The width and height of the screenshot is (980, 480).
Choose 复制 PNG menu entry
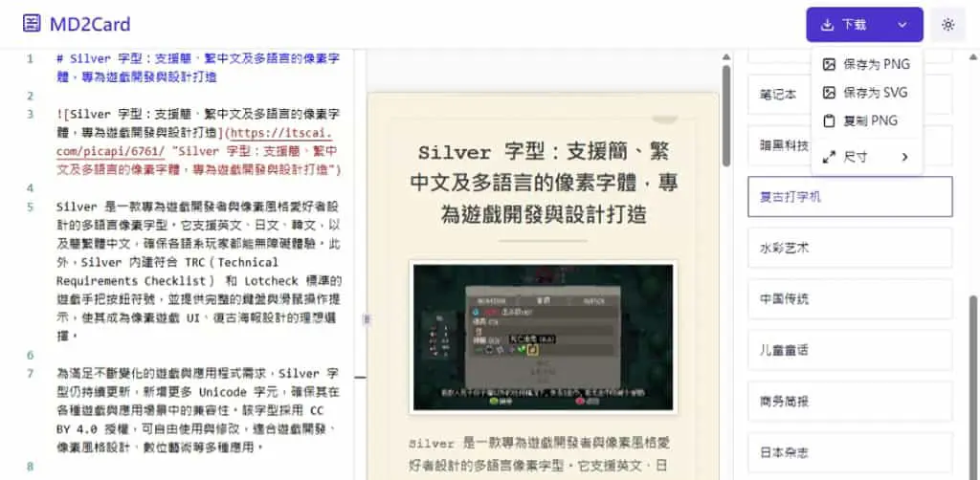click(x=867, y=120)
